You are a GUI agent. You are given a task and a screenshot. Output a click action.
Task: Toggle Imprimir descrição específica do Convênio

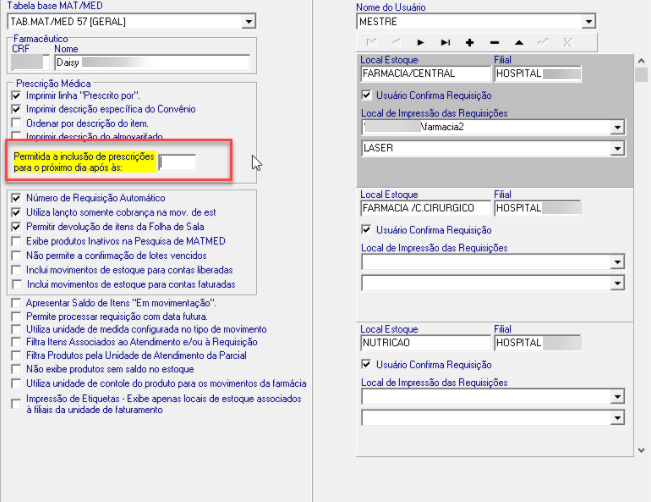tap(16, 109)
